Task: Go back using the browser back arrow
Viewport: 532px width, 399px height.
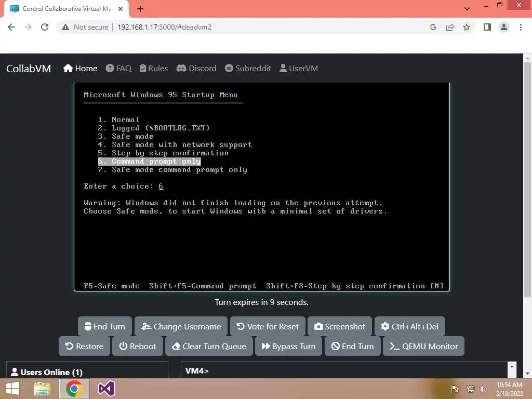Action: click(x=11, y=27)
